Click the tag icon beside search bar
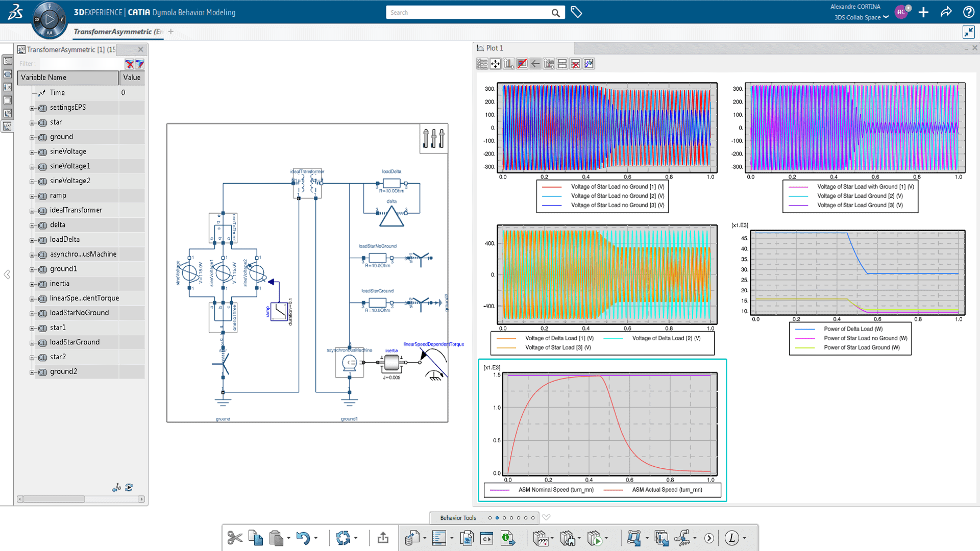Image resolution: width=980 pixels, height=551 pixels. [x=576, y=12]
